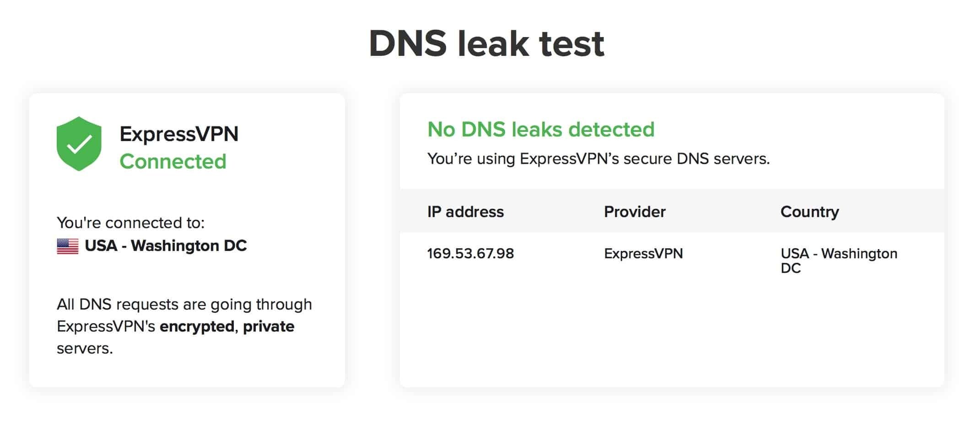980x425 pixels.
Task: Click the All DNS requests description paragraph
Action: pyautogui.click(x=184, y=305)
